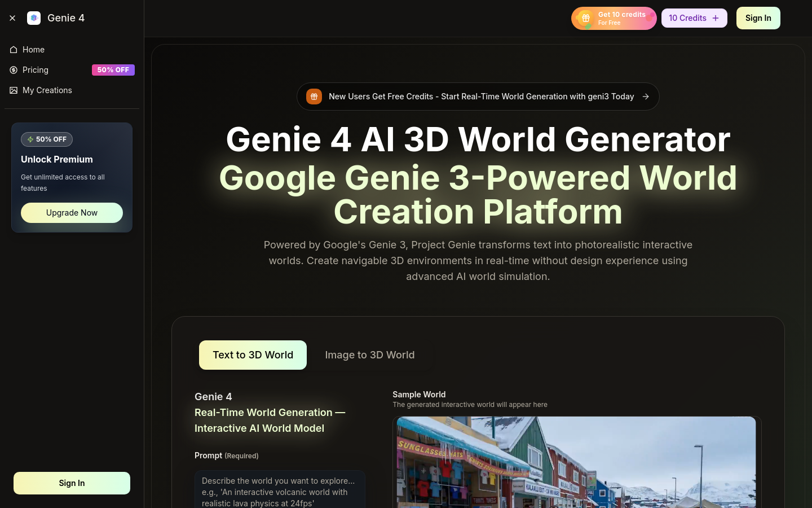Click the My Creations image icon
The width and height of the screenshot is (812, 508).
point(14,90)
